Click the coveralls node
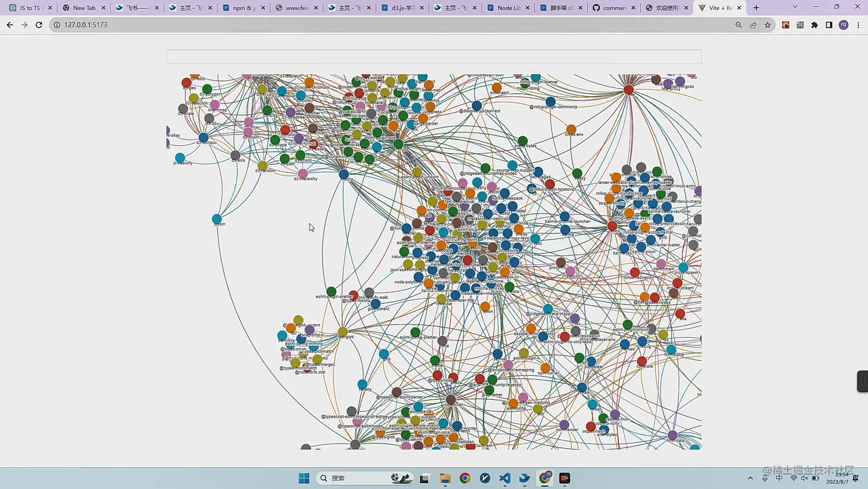This screenshot has width=868, height=489. point(642,361)
